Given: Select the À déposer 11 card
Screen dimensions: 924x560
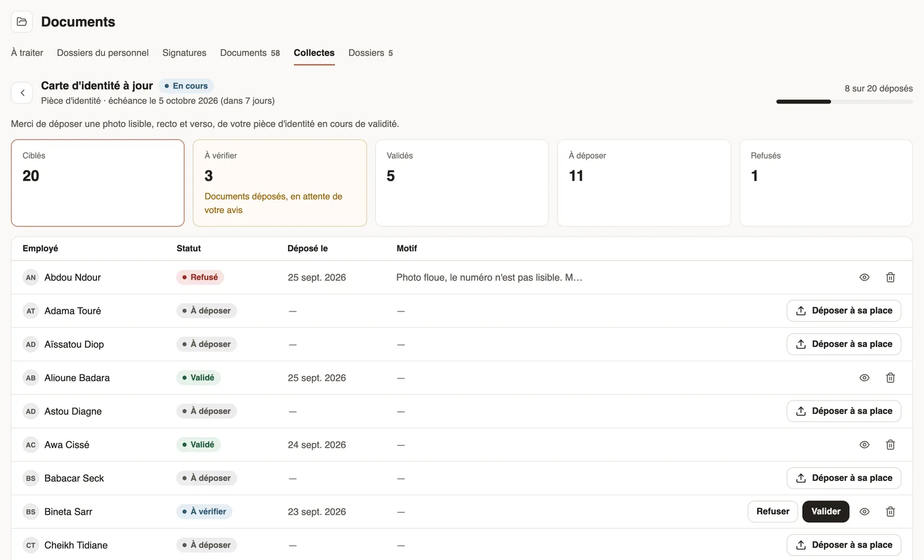Looking at the screenshot, I should [644, 183].
